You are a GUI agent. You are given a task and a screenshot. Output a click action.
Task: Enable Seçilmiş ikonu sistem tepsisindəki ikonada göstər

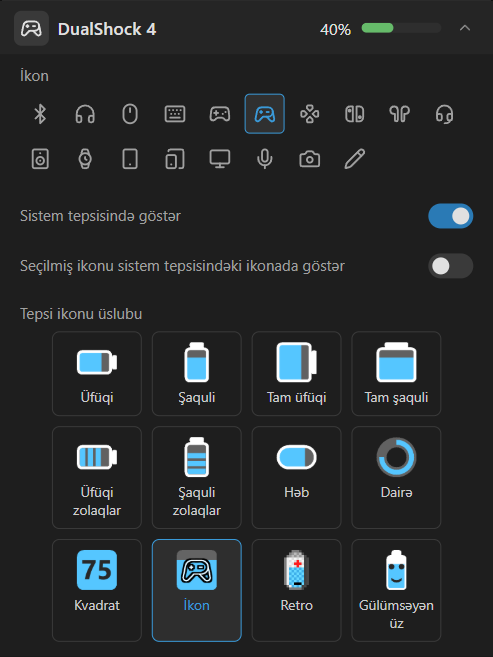[451, 266]
